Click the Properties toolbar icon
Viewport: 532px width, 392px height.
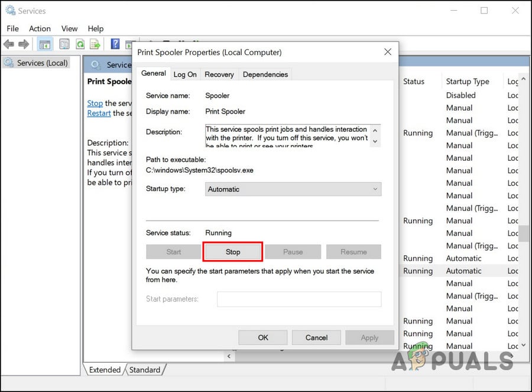(x=64, y=44)
